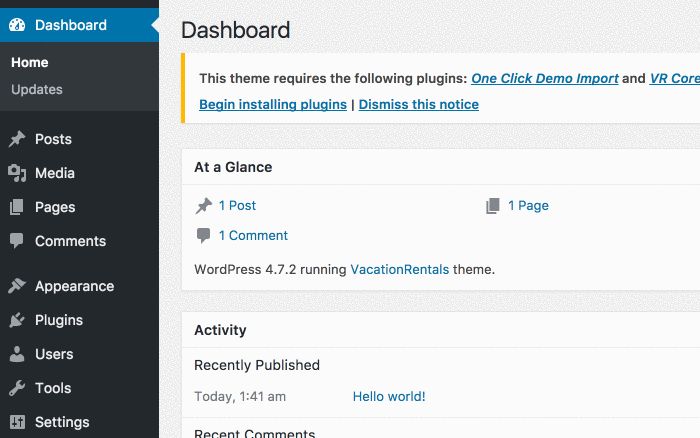
Task: Open the Tools menu label
Action: click(x=53, y=388)
